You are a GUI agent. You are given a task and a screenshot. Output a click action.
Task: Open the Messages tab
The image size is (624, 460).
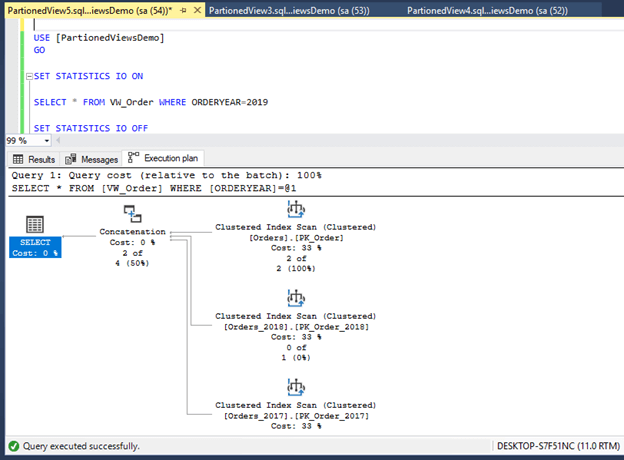pos(92,159)
